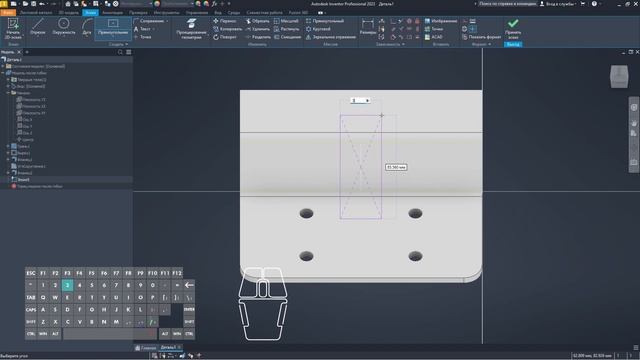This screenshot has width=640, height=360.
Task: Click Finish Sketch (Принять эскиз) checkmark
Action: (513, 29)
